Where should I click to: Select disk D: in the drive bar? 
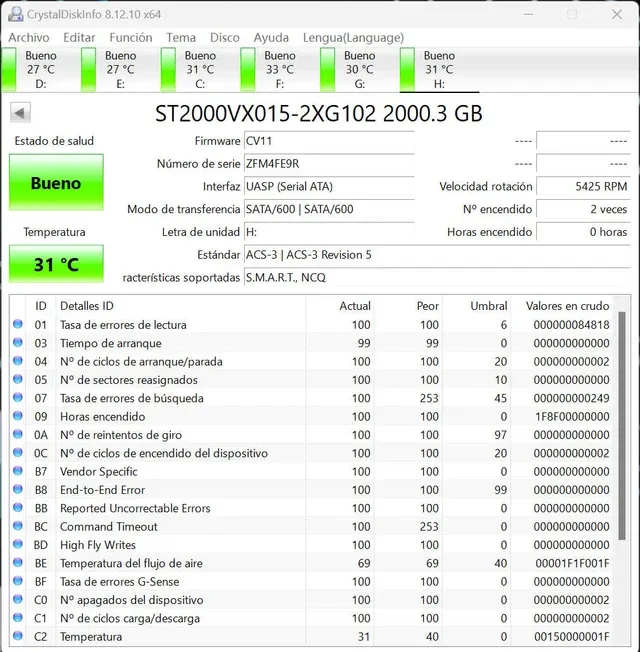(x=40, y=70)
